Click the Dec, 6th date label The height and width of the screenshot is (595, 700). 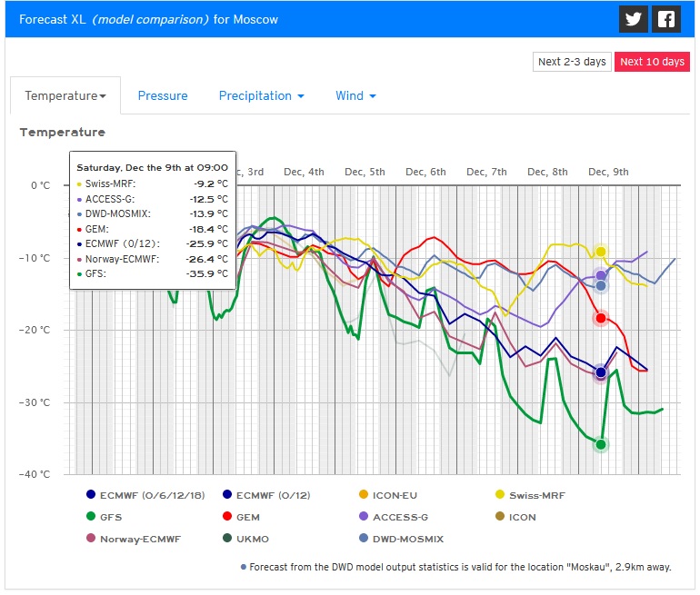click(x=425, y=172)
